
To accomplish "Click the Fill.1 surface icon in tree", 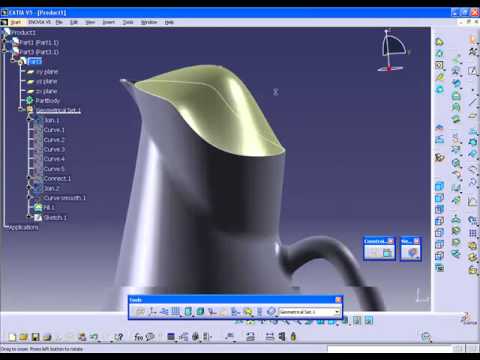I will click(x=38, y=208).
